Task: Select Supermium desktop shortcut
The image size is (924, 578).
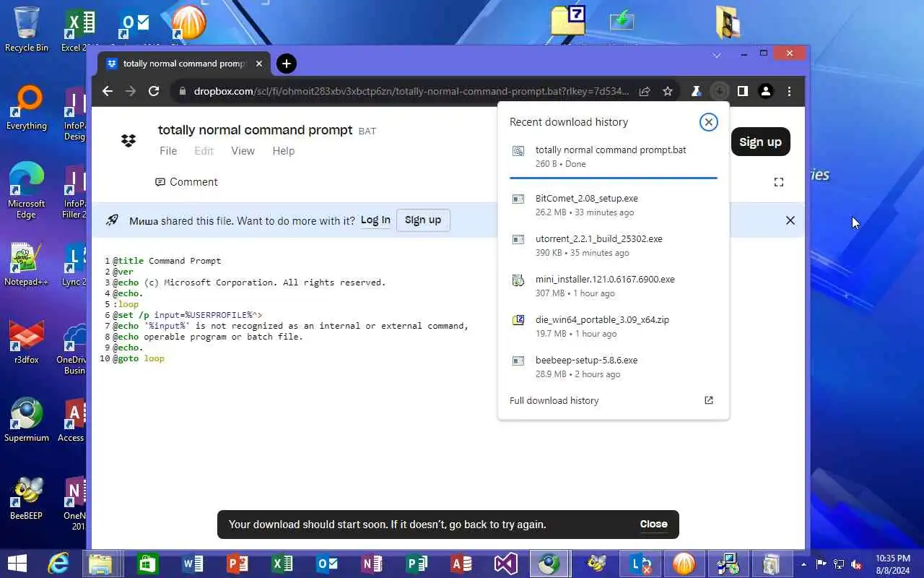Action: [27, 420]
